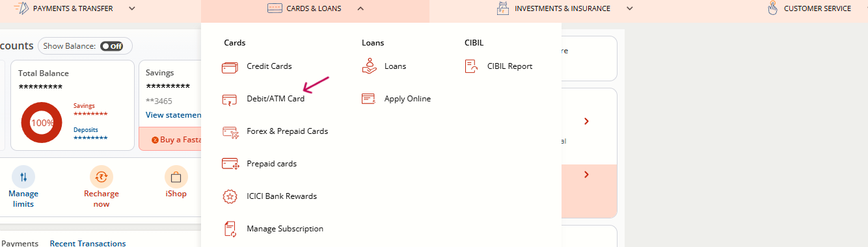Image resolution: width=868 pixels, height=247 pixels.
Task: Click the Cards column heading
Action: click(235, 43)
